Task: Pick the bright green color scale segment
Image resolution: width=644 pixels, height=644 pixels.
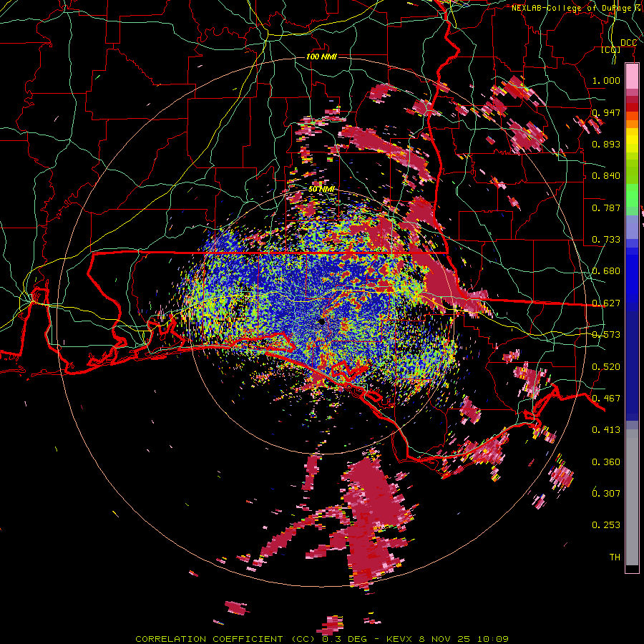Action: tap(632, 195)
